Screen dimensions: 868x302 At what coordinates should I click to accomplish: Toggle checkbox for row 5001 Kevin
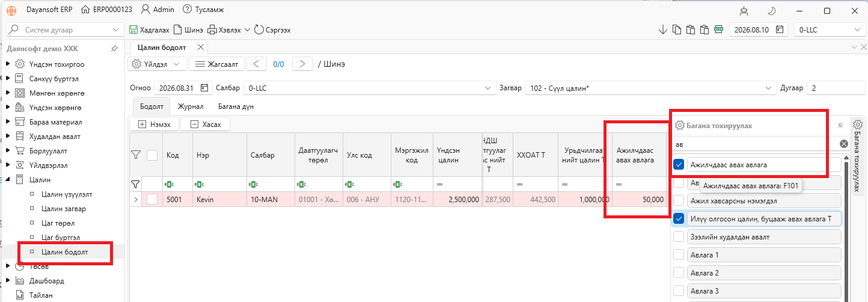click(152, 199)
